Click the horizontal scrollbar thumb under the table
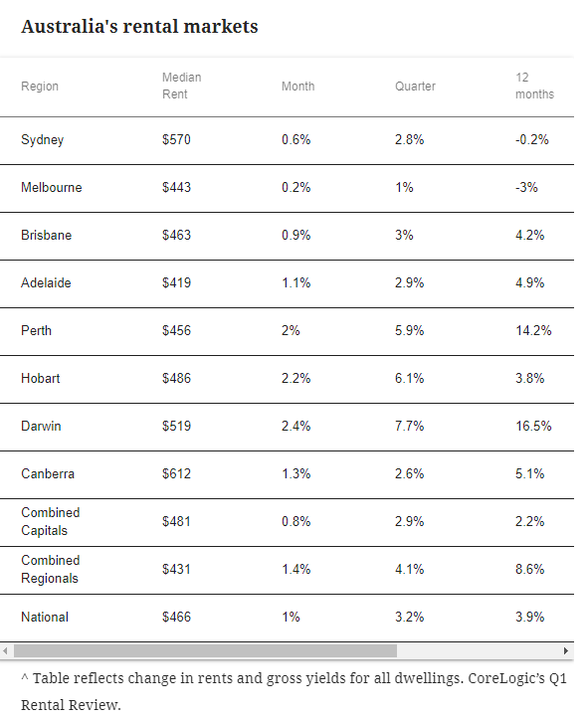 (205, 650)
